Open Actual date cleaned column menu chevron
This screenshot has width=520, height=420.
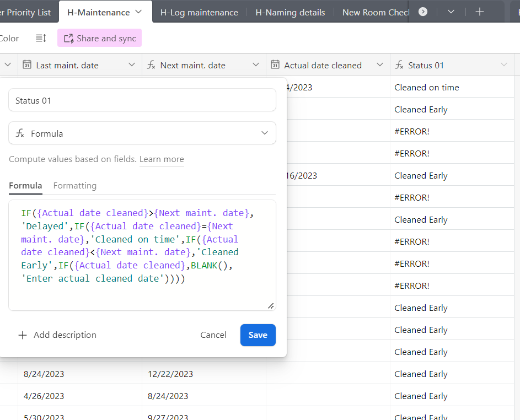(380, 64)
